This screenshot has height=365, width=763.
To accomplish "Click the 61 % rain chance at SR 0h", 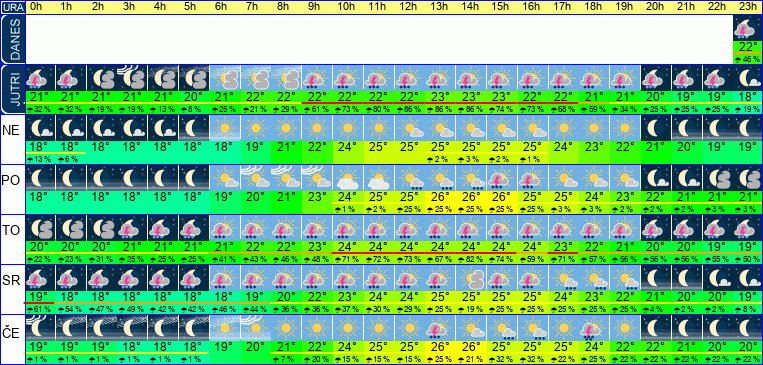I will 40,309.
